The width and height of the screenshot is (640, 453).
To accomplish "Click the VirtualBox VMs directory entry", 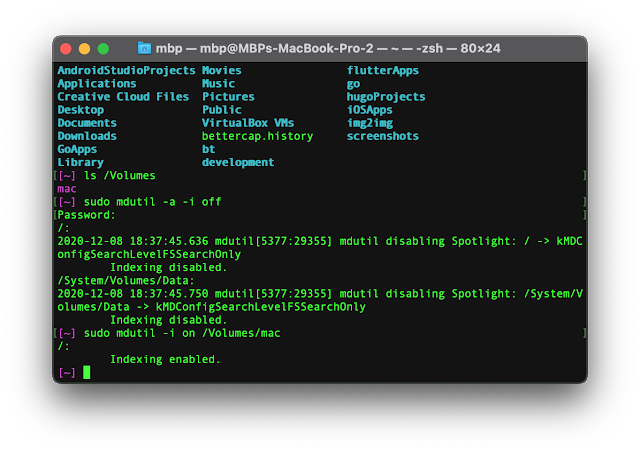I will click(247, 123).
